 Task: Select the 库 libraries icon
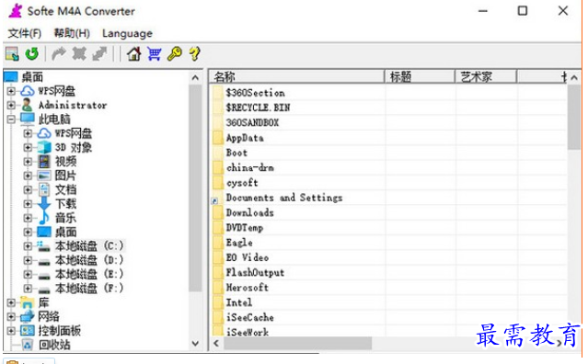(28, 302)
